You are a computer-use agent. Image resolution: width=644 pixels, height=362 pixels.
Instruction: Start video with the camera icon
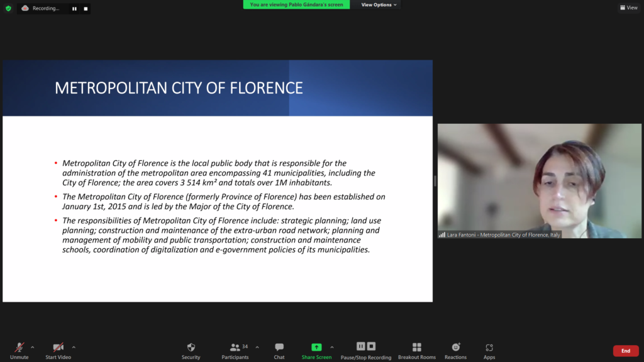[x=58, y=348]
